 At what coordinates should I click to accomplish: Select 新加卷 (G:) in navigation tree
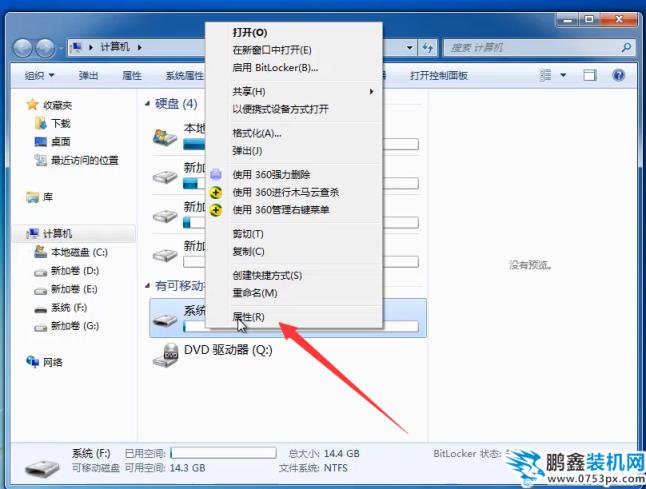pyautogui.click(x=75, y=326)
